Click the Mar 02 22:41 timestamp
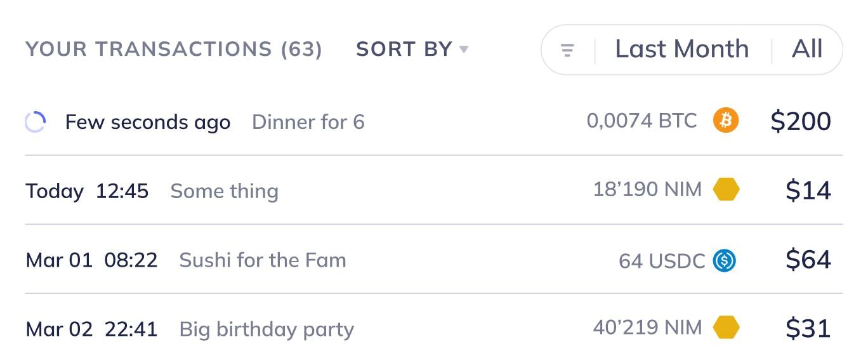868x353 pixels. [x=91, y=329]
